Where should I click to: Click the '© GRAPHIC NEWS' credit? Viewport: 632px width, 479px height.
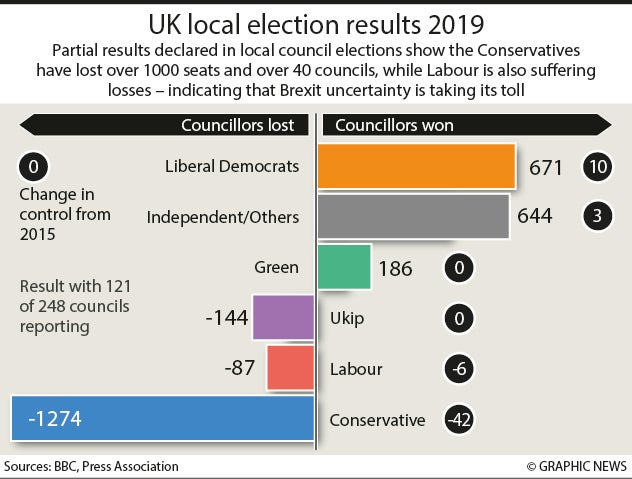tap(574, 466)
